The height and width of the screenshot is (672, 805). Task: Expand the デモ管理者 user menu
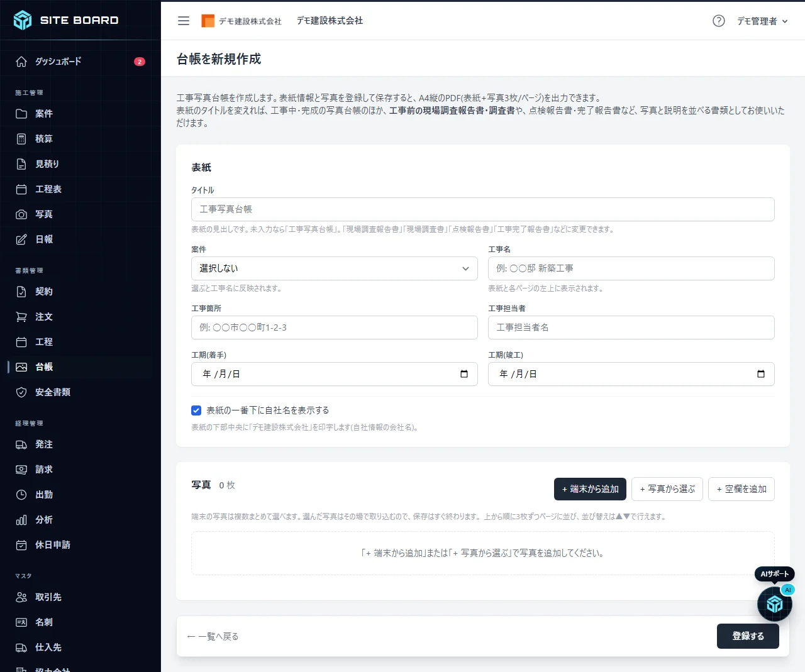pyautogui.click(x=762, y=21)
